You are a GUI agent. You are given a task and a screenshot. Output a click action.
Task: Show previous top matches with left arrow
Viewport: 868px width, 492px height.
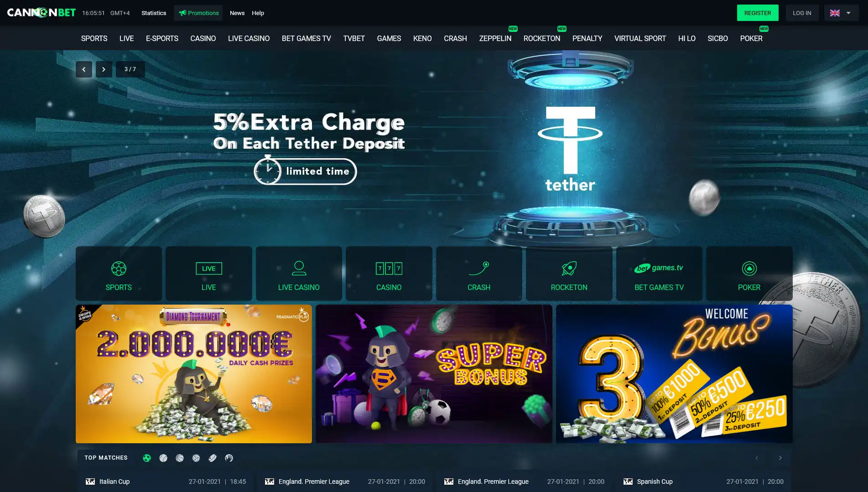(757, 458)
